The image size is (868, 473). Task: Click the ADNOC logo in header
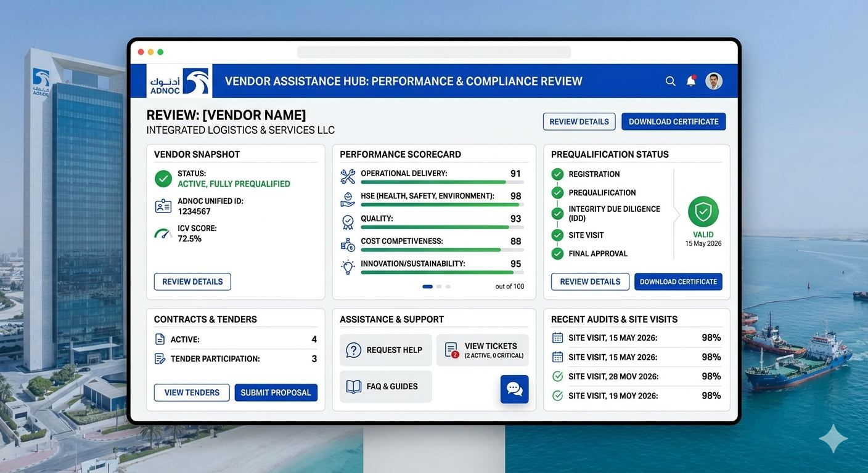(x=179, y=81)
